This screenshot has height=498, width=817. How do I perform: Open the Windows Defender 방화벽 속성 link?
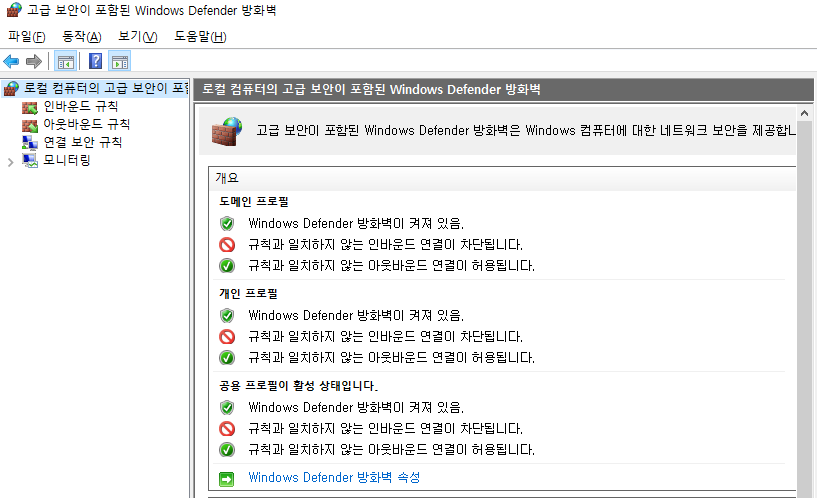334,478
